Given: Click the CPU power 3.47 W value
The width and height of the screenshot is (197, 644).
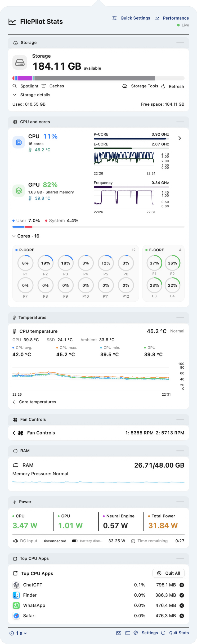Looking at the screenshot, I should [25, 526].
